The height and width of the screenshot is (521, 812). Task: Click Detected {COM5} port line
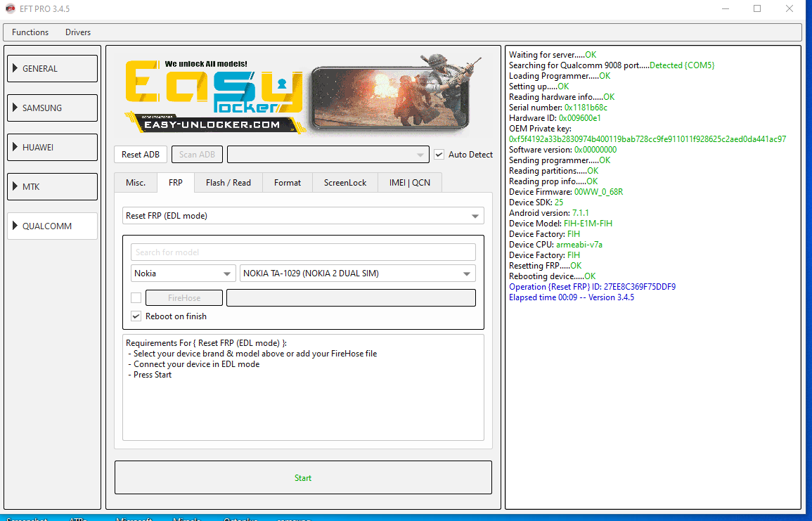click(611, 65)
